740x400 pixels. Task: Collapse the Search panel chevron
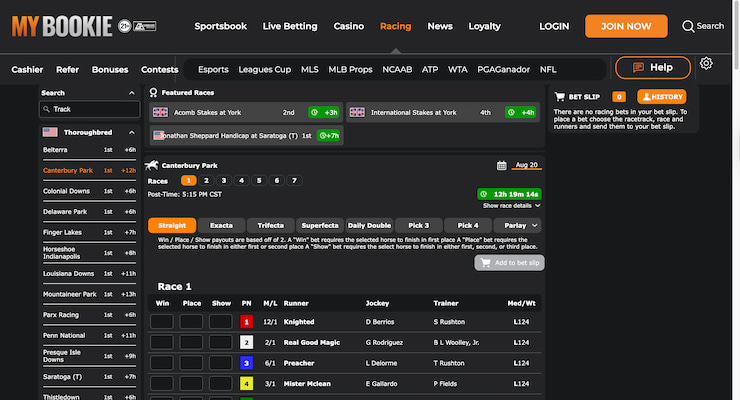[x=132, y=93]
